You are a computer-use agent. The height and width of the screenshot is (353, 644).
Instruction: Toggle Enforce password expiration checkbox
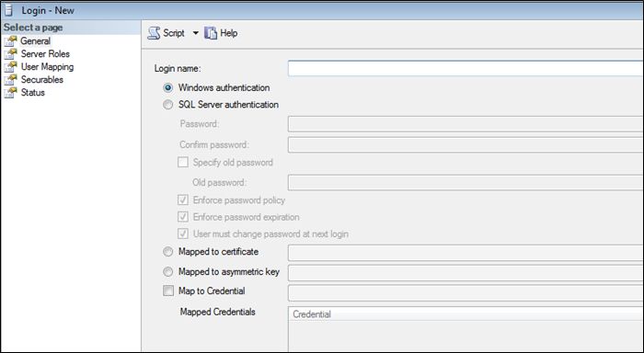(x=183, y=217)
